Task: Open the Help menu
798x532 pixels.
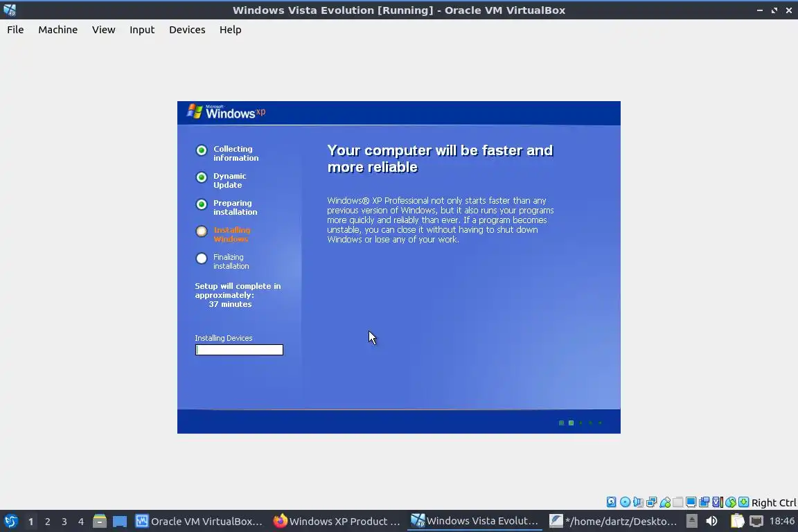Action: click(230, 30)
